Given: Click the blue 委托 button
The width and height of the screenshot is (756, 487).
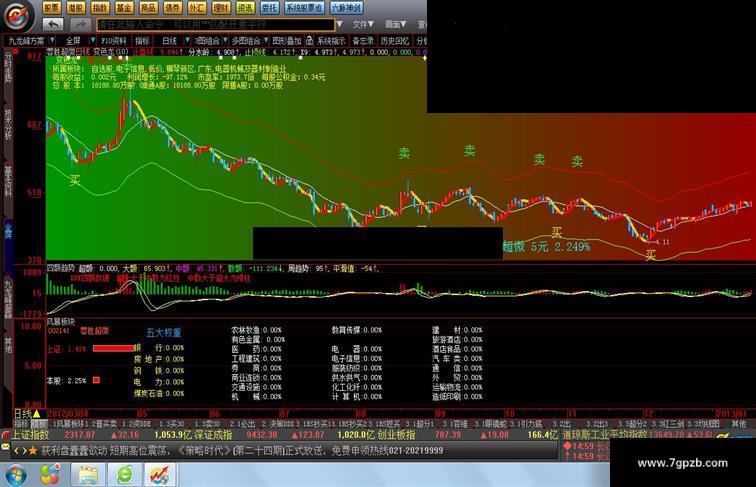Looking at the screenshot, I should pos(270,8).
